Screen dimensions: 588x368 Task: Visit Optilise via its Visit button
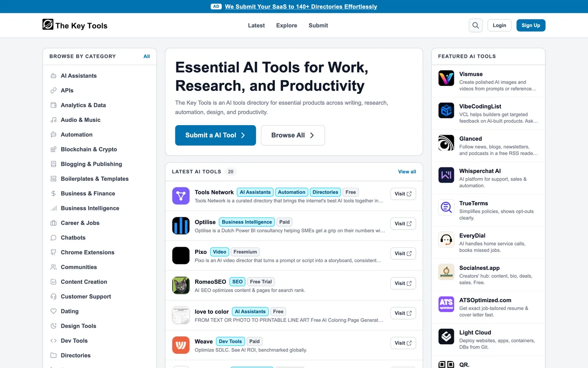click(403, 224)
